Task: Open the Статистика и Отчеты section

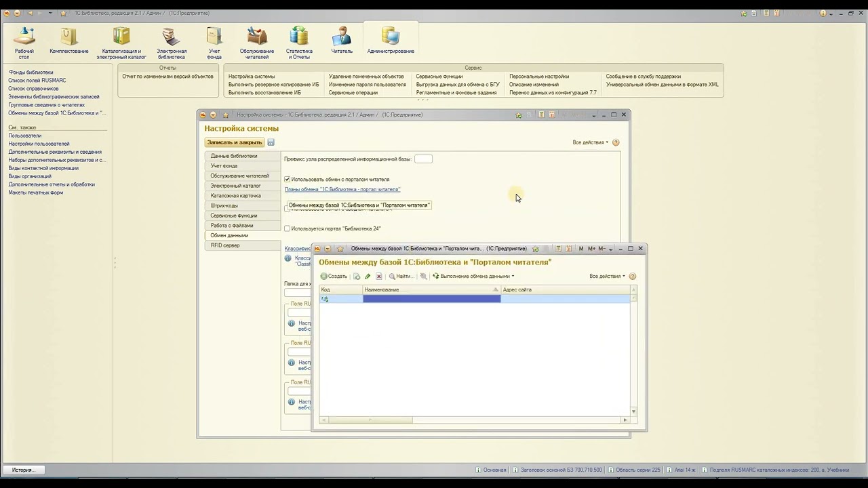Action: click(299, 43)
